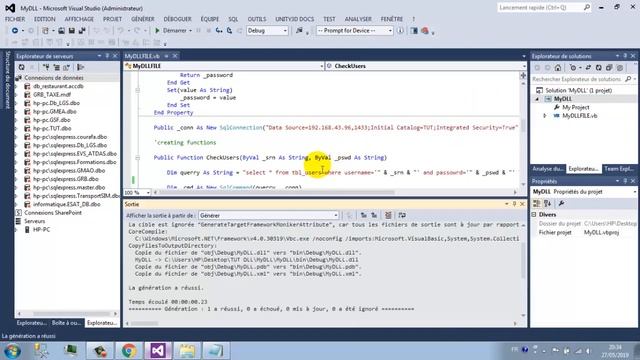Screen dimensions: 640x360
Task: Collapse the MyDLL project node
Action: (x=537, y=99)
